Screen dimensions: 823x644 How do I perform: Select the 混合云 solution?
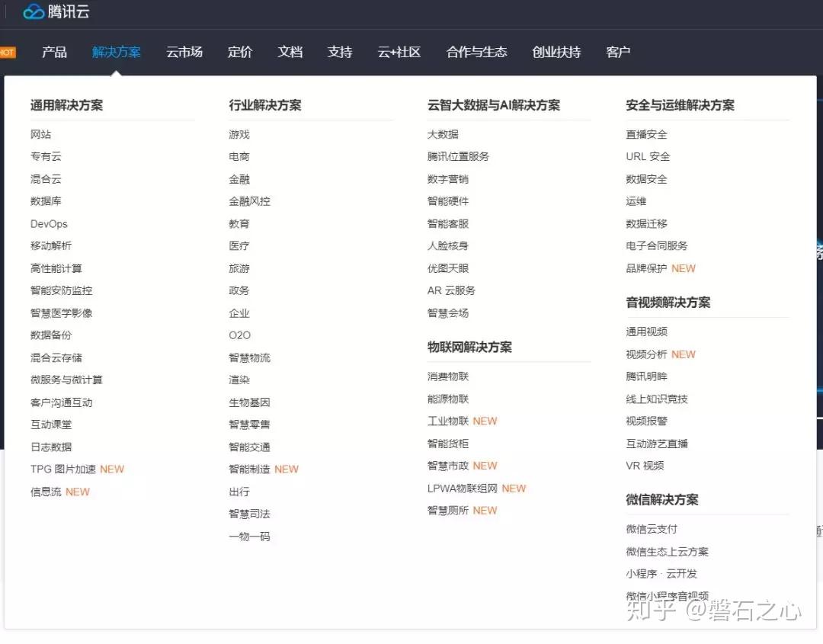coord(46,179)
